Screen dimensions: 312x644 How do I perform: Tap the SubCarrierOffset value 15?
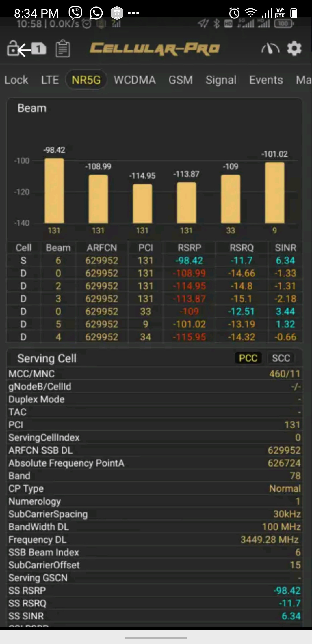(x=295, y=565)
